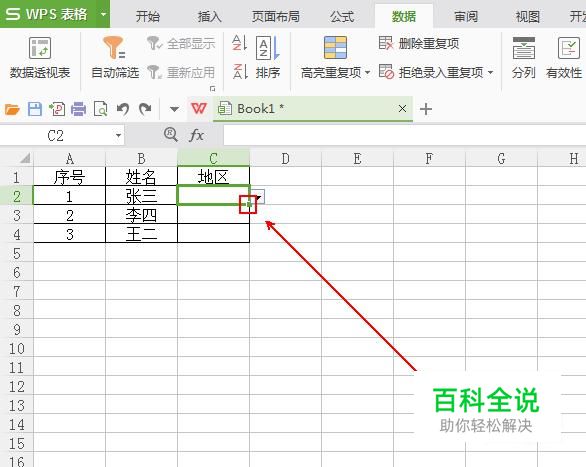Click cell containing 李四
The height and width of the screenshot is (467, 586).
pyautogui.click(x=141, y=215)
